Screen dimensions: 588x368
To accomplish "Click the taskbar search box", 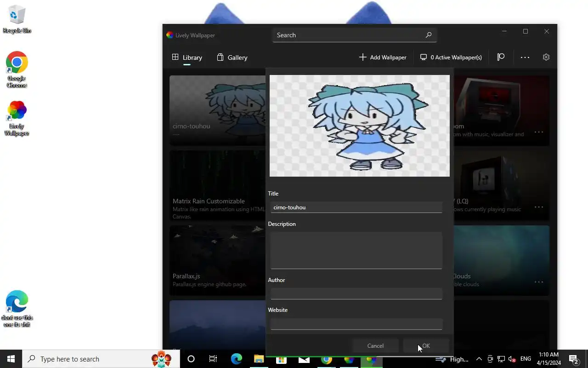I will 101,359.
